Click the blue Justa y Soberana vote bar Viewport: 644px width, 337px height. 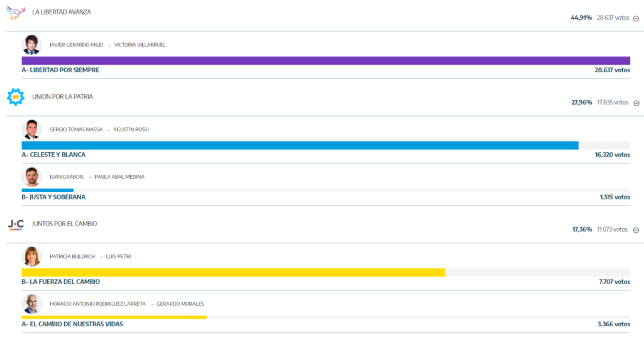point(48,190)
